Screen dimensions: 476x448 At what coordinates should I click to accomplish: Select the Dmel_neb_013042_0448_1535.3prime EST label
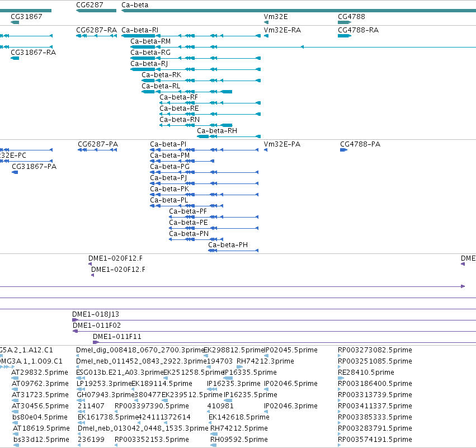143,428
